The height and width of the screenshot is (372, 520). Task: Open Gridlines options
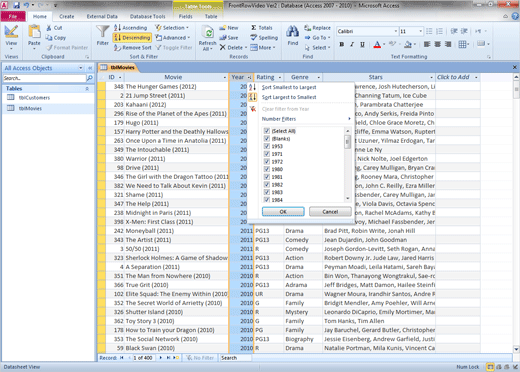pos(464,44)
